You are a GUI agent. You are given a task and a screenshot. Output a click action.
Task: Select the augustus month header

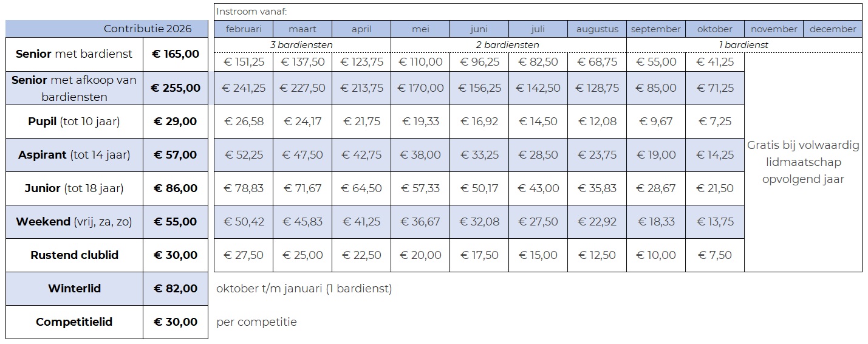click(597, 29)
